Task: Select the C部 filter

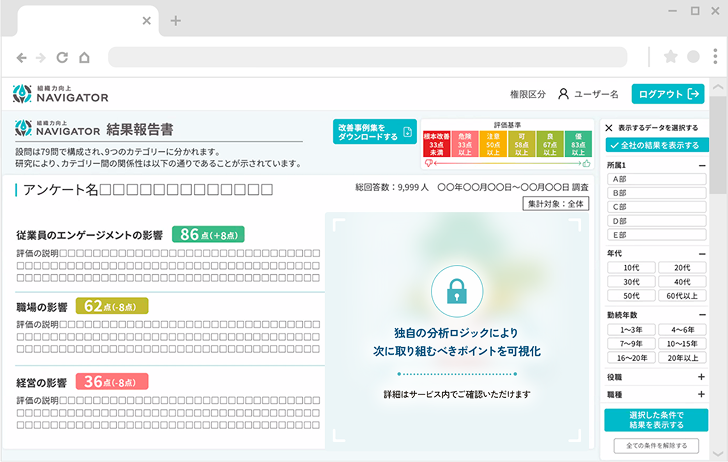Action: pyautogui.click(x=656, y=207)
